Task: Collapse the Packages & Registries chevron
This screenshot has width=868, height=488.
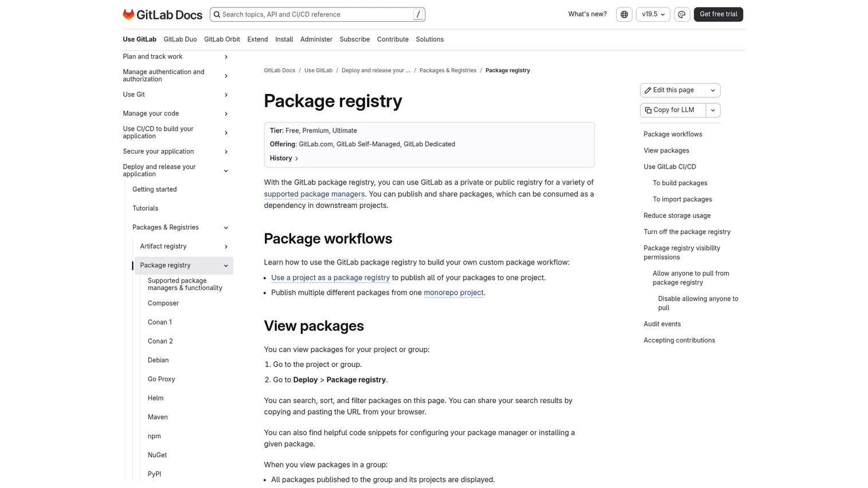Action: coord(226,228)
